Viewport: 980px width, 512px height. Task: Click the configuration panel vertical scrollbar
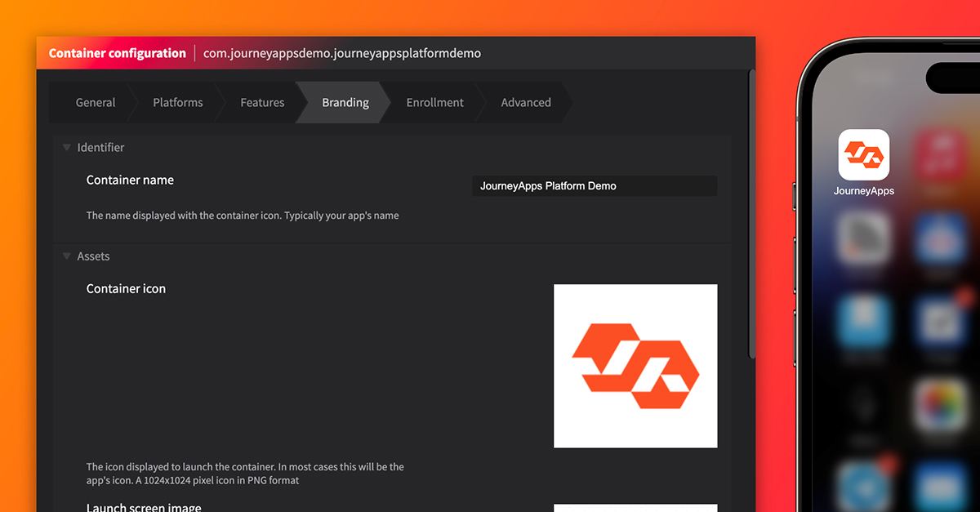[751, 213]
